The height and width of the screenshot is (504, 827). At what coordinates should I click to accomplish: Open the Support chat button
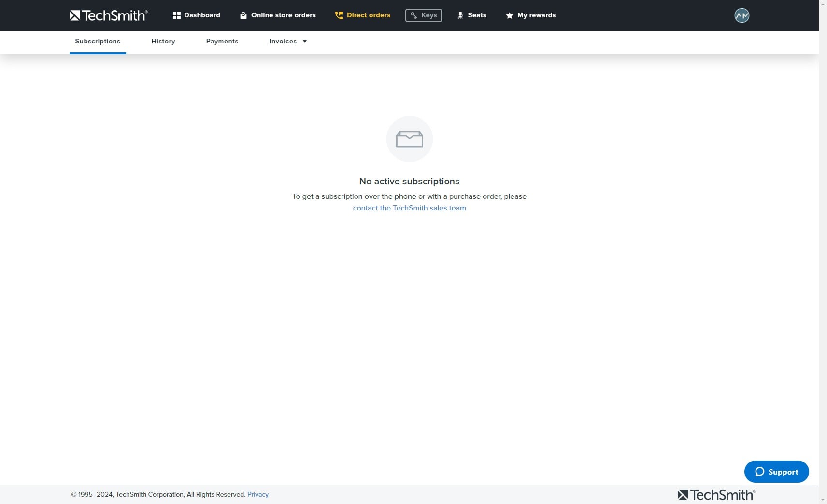tap(777, 472)
